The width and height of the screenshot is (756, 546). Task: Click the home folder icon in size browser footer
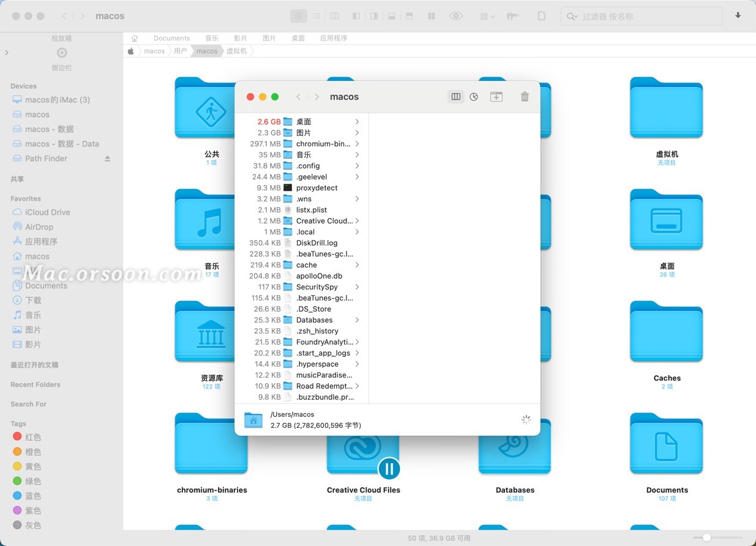click(x=253, y=420)
